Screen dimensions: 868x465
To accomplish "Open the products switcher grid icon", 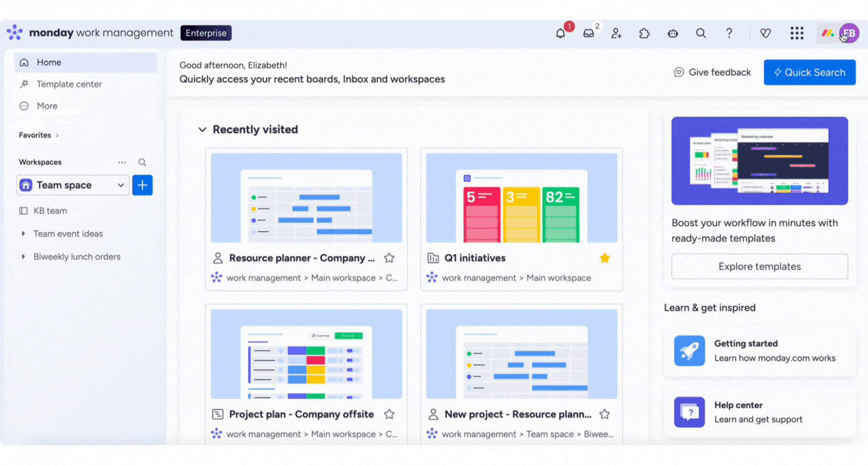I will [x=797, y=33].
